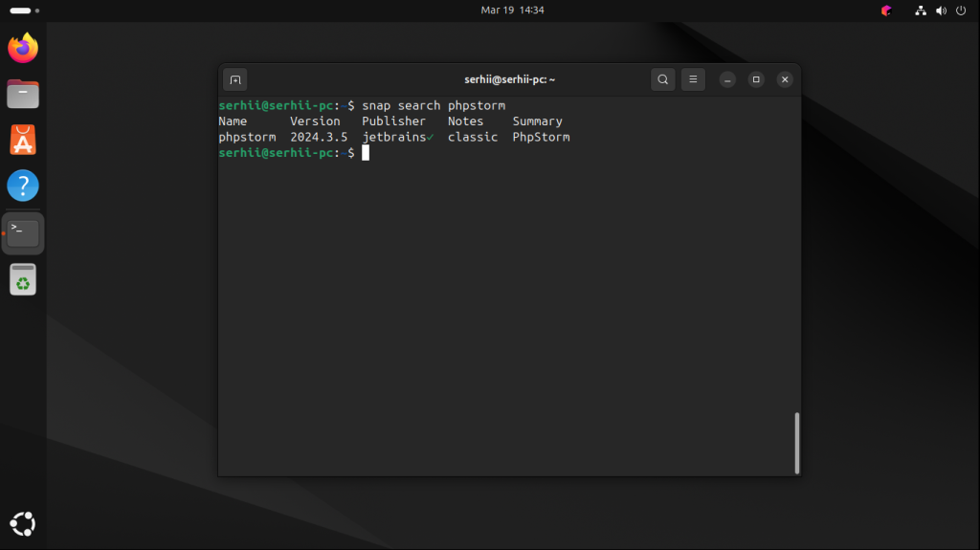The image size is (980, 550).
Task: Launch Firefox from the dock
Action: point(23,48)
